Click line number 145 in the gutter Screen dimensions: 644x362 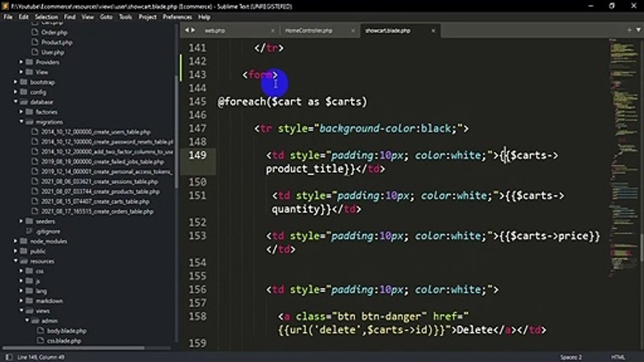(197, 102)
